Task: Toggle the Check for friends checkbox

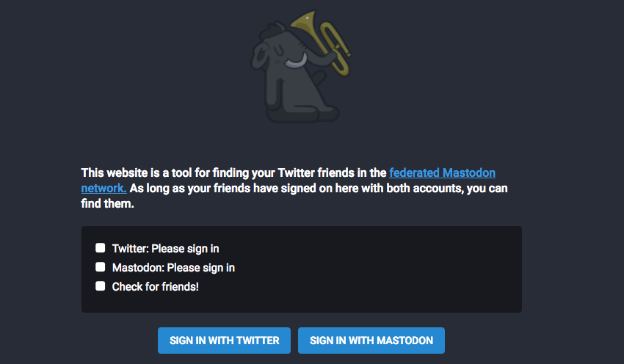Action: (101, 286)
